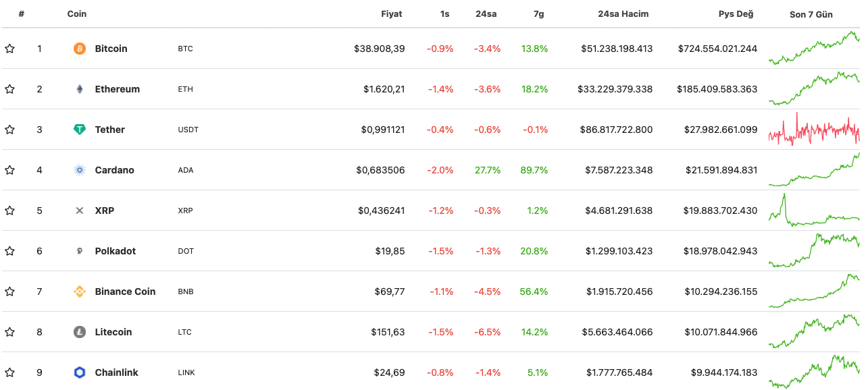This screenshot has width=868, height=390.
Task: Open the XRP coin name link
Action: [x=105, y=211]
